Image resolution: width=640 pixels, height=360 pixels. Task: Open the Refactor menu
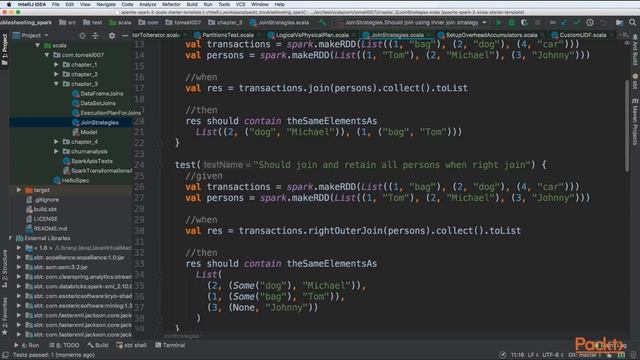pyautogui.click(x=171, y=4)
